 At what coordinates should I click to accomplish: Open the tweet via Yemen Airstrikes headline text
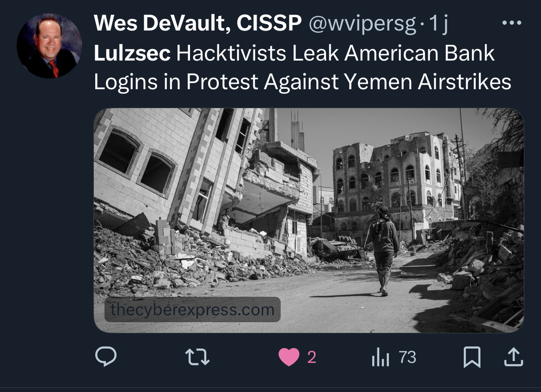[428, 82]
